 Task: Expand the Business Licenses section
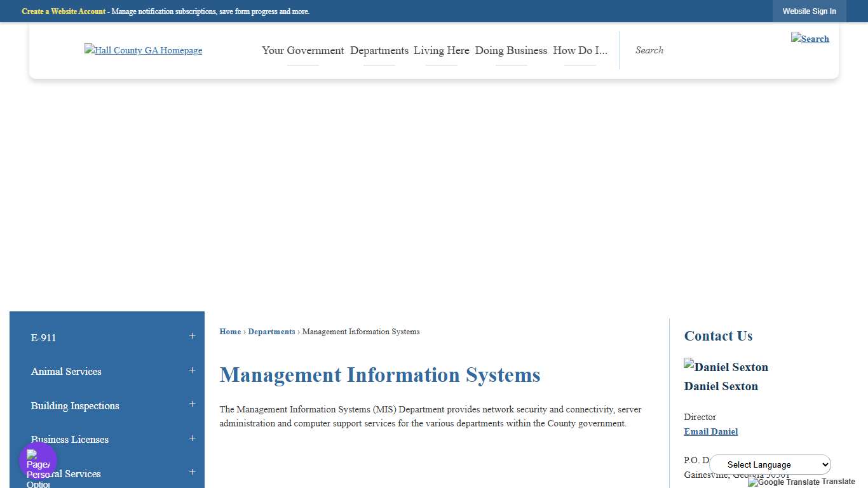point(192,438)
